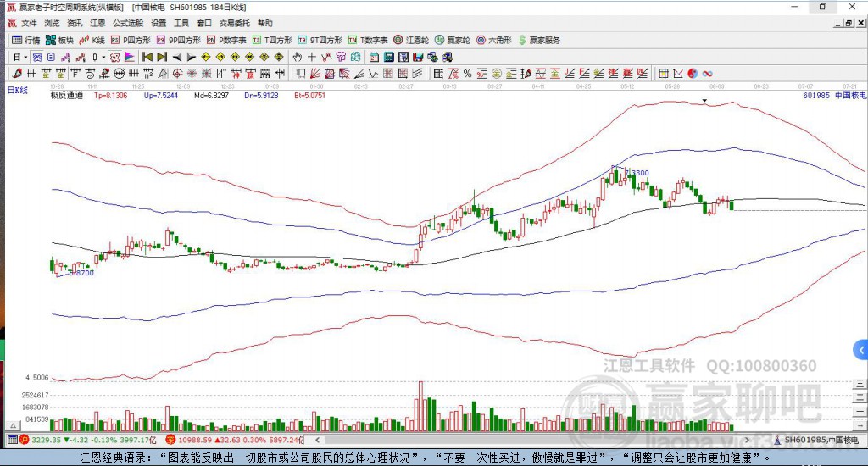The width and height of the screenshot is (868, 466).
Task: Click the 行情 market quotes toolbar button
Action: pyautogui.click(x=26, y=40)
